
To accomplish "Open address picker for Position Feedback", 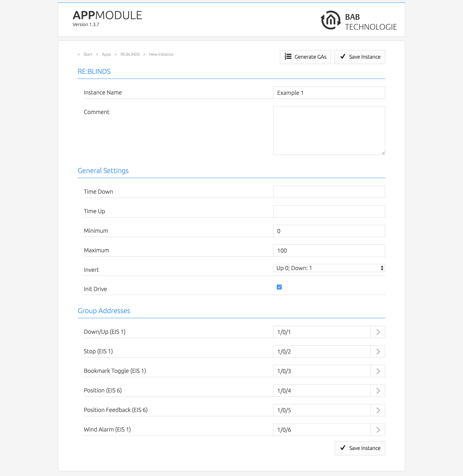I will coord(378,410).
